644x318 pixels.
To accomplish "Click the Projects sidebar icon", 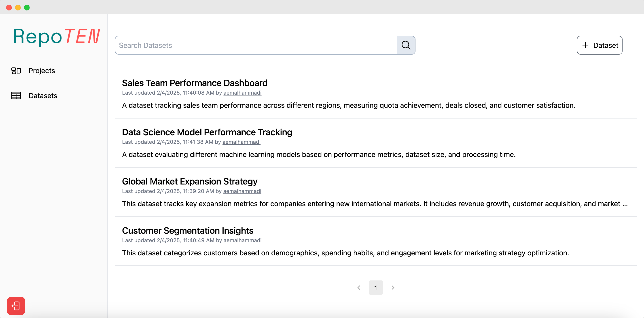I will [x=16, y=71].
